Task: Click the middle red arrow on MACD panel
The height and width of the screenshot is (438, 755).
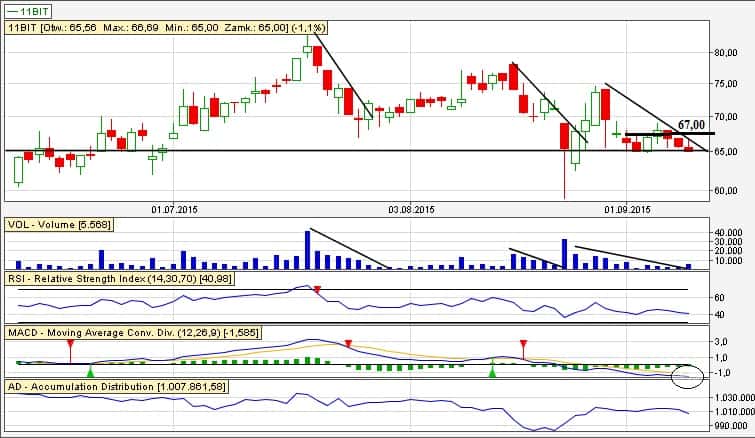Action: pyautogui.click(x=348, y=344)
